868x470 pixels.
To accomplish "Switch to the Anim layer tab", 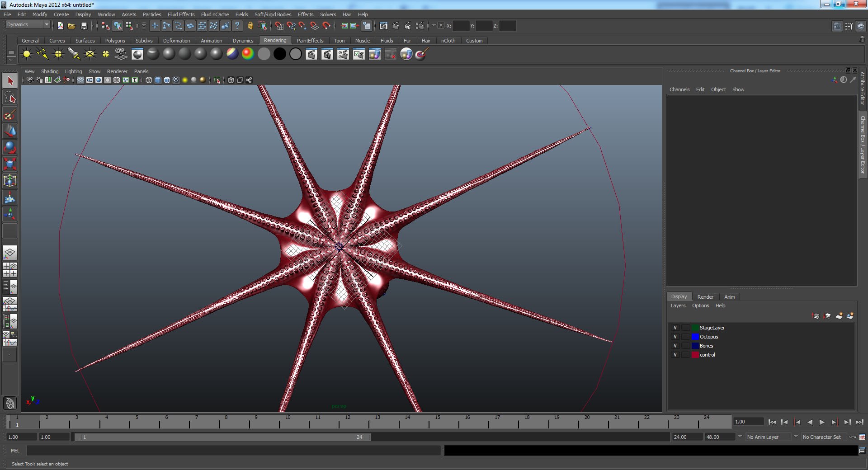I will tap(729, 297).
